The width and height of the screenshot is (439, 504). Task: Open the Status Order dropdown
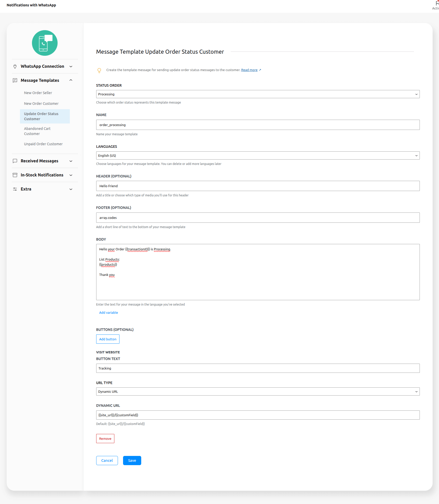point(258,94)
